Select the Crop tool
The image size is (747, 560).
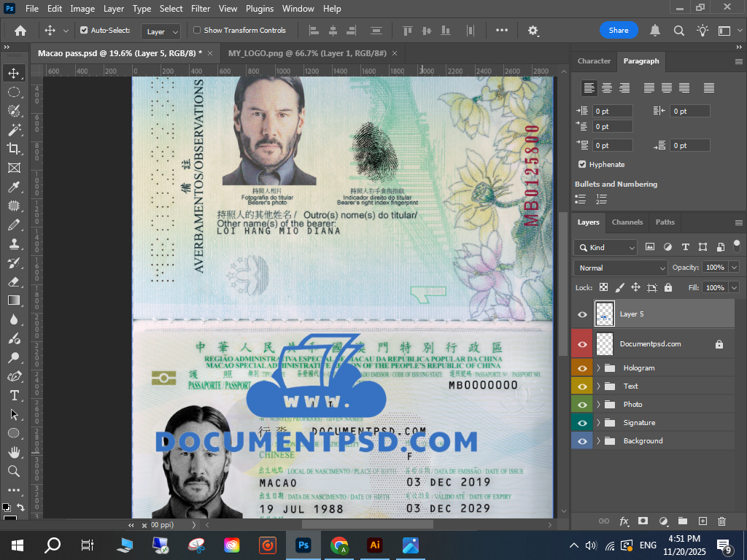[x=14, y=149]
